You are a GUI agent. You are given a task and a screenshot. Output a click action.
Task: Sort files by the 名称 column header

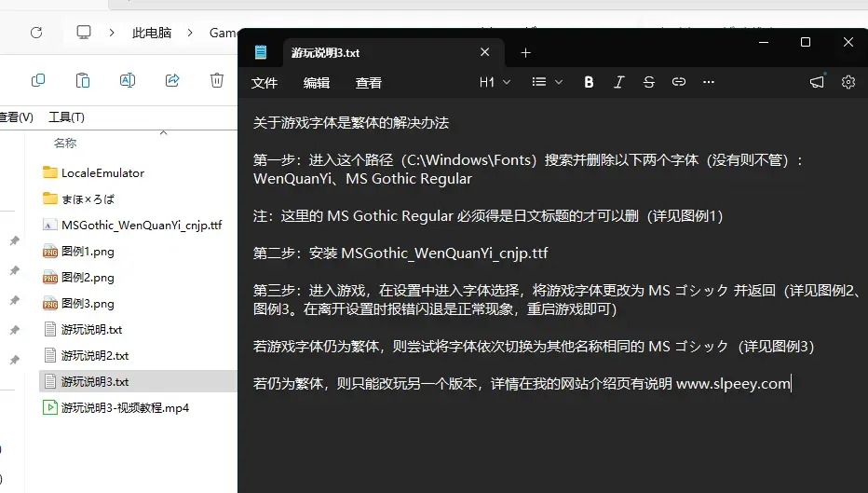point(65,143)
